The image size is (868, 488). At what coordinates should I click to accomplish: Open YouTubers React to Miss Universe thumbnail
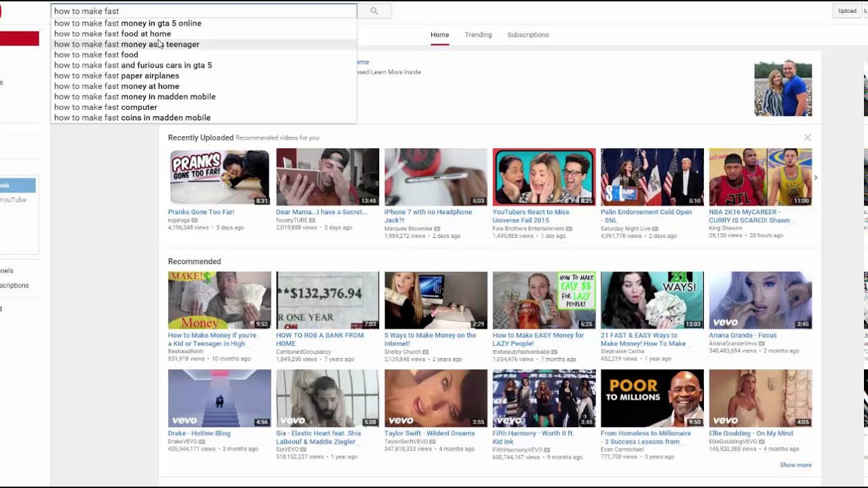coord(544,177)
